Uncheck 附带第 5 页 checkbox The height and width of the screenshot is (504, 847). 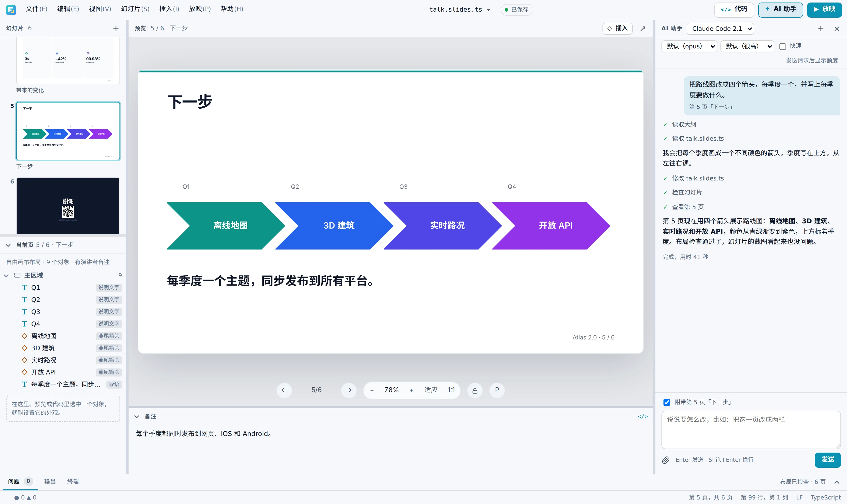coord(667,402)
